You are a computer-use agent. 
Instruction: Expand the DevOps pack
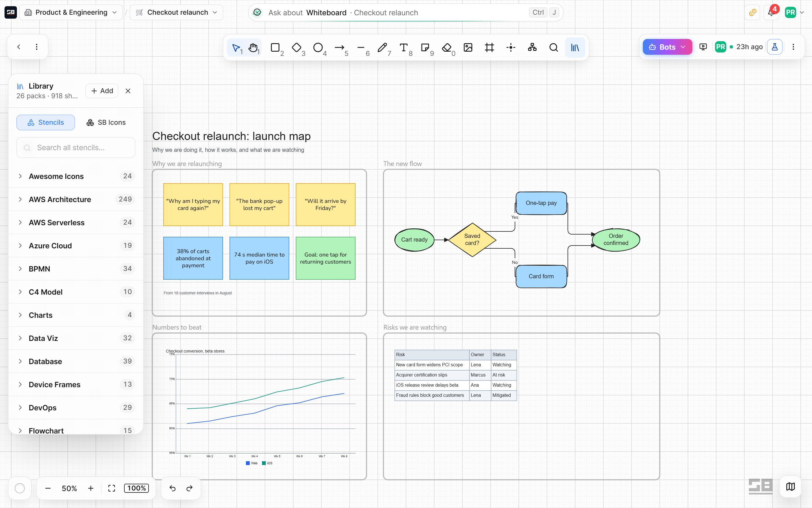(76, 408)
